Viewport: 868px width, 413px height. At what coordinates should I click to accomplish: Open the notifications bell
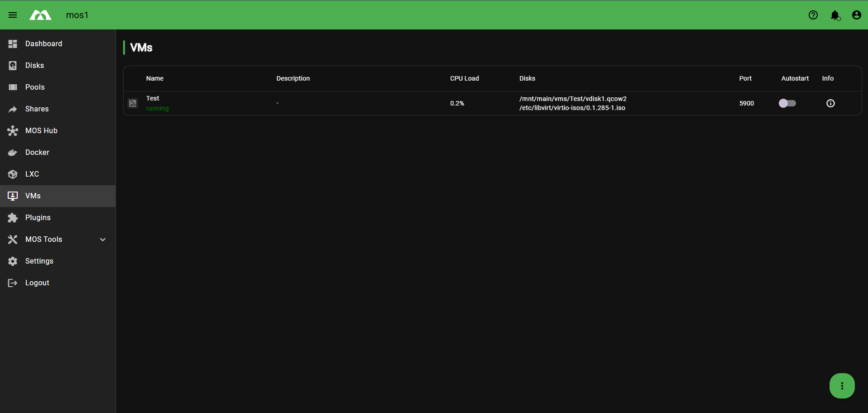(834, 15)
